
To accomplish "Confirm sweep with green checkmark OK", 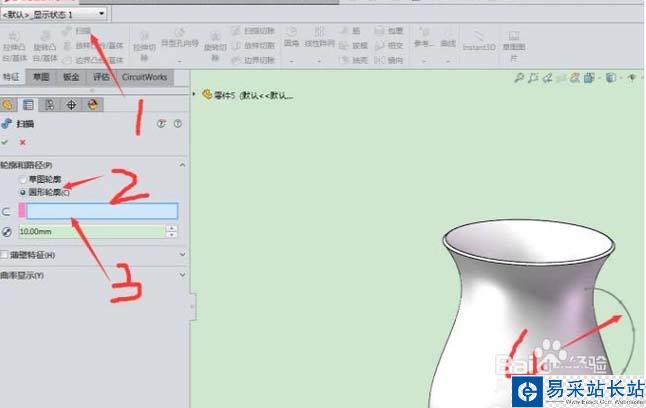I will coord(5,142).
